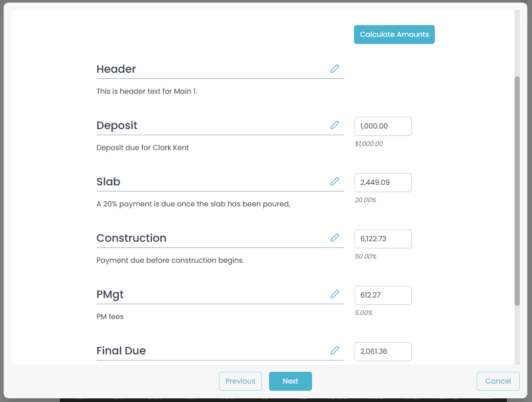Click the Deposit amount field 1,000.00
The image size is (532, 402).
(383, 126)
